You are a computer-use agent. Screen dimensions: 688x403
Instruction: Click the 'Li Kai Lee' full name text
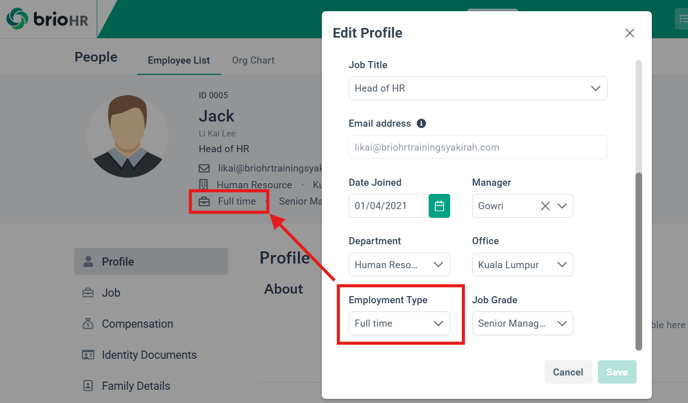pyautogui.click(x=217, y=133)
